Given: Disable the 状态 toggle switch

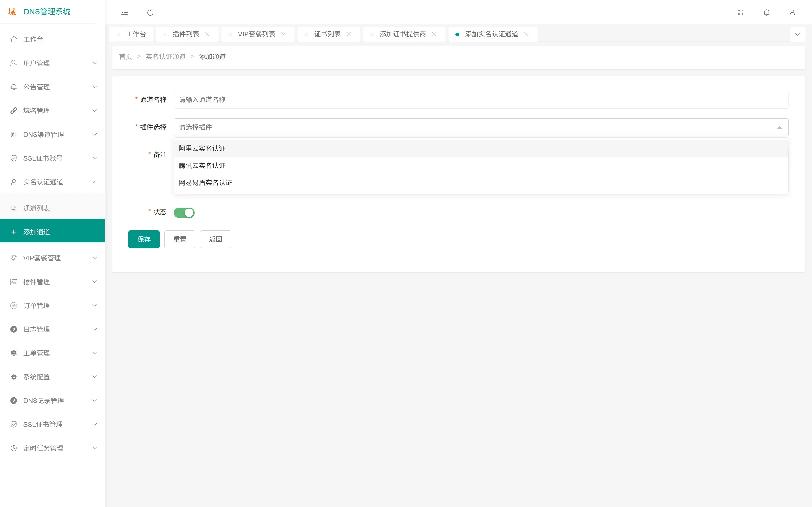Looking at the screenshot, I should pyautogui.click(x=184, y=213).
